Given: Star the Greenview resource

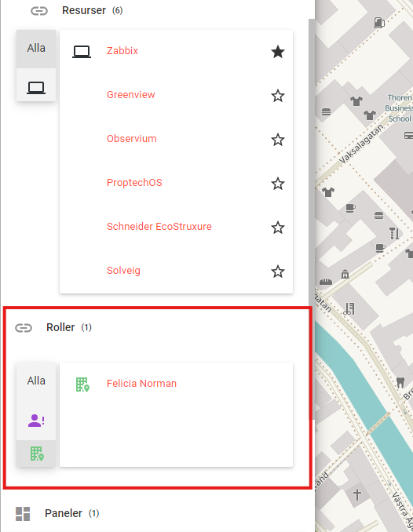Looking at the screenshot, I should [277, 96].
